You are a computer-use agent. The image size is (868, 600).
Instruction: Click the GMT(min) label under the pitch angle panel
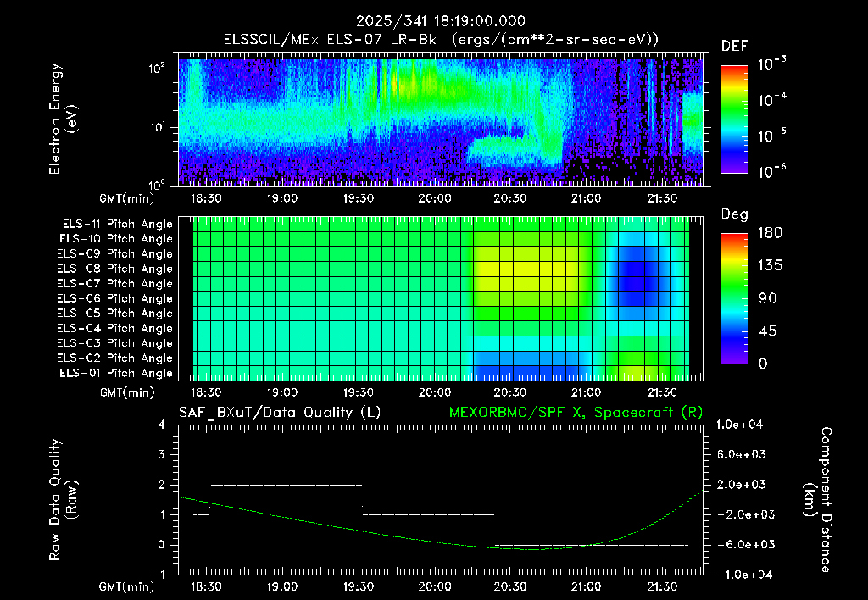coord(127,393)
